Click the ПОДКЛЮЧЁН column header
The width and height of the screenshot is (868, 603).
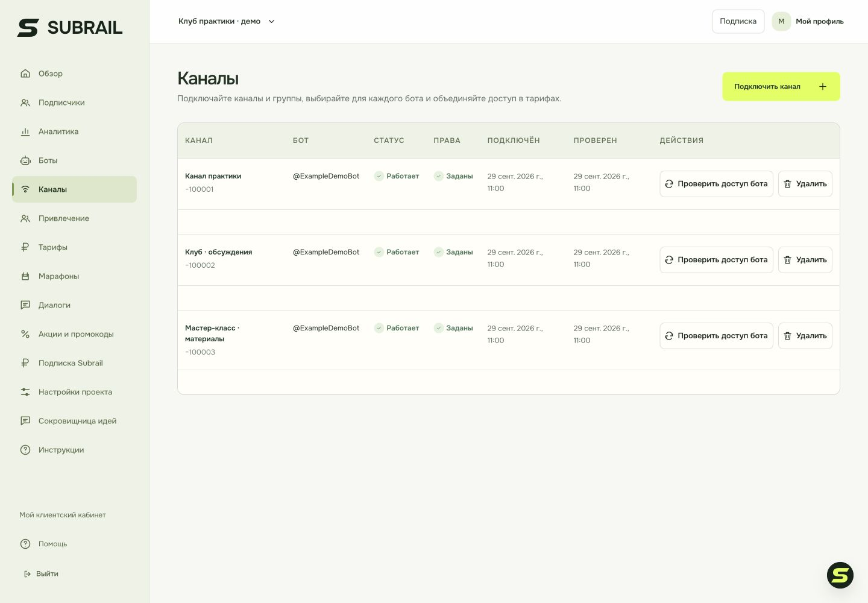click(x=514, y=140)
